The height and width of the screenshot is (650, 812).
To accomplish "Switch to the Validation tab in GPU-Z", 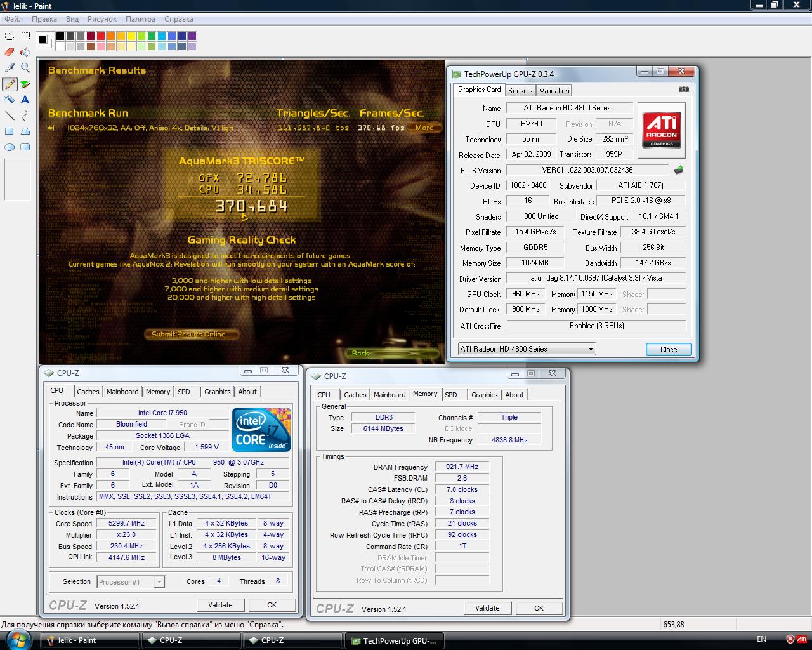I will [554, 90].
